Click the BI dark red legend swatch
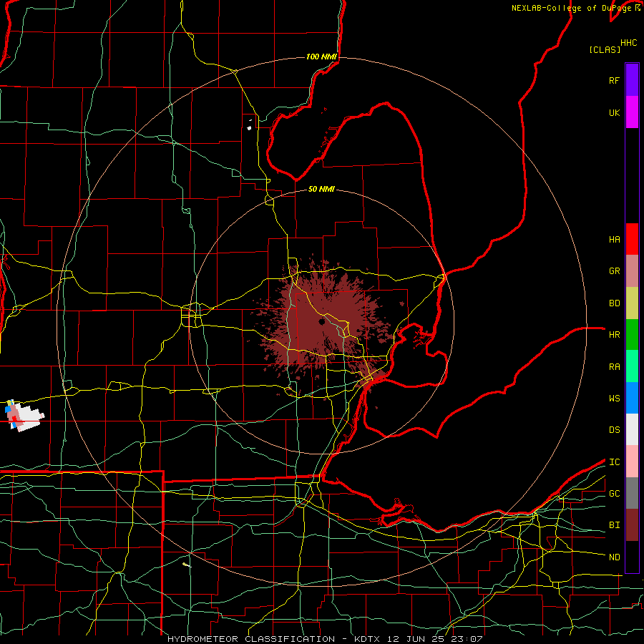 pyautogui.click(x=632, y=525)
